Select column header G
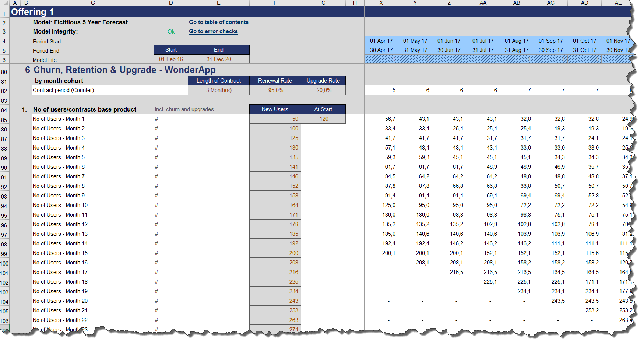The image size is (644, 344). tap(323, 3)
